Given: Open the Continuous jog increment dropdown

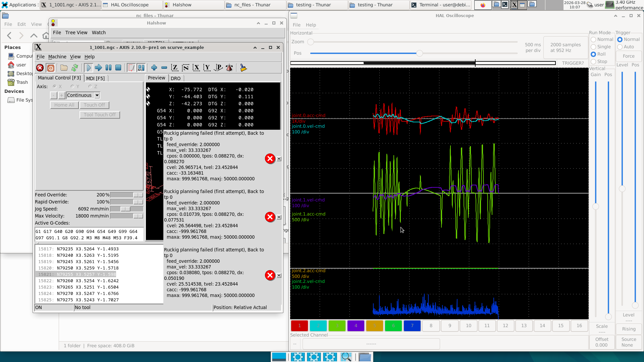Looking at the screenshot, I should pos(97,96).
